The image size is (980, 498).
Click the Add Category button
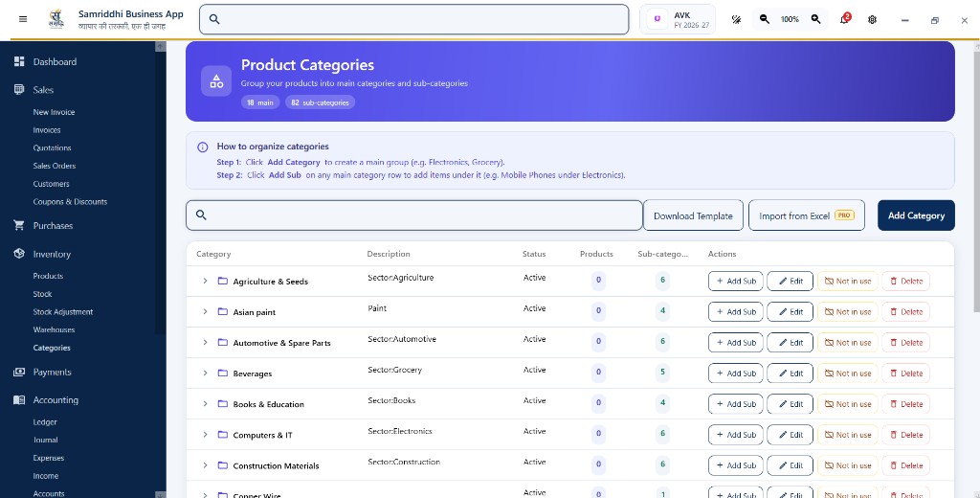[x=916, y=215]
